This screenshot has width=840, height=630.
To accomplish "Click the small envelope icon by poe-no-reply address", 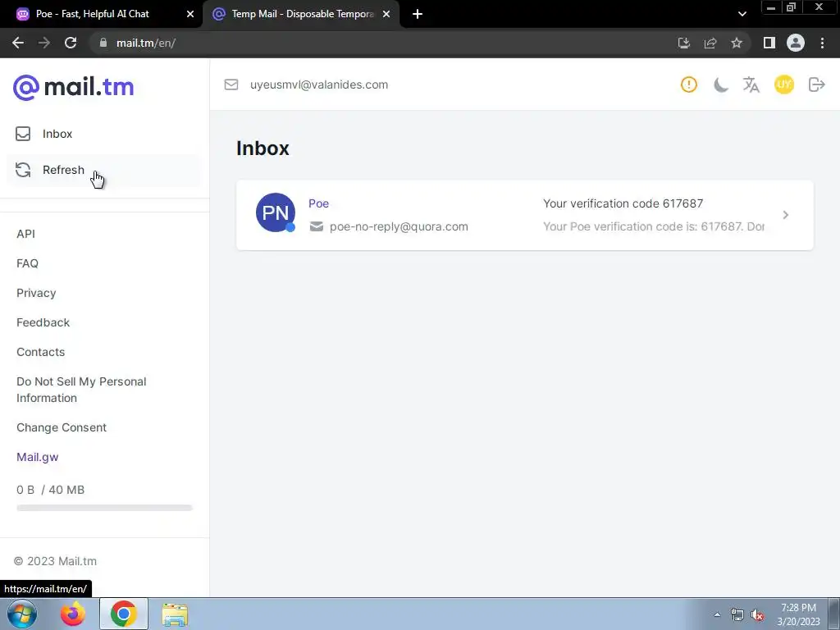I will point(317,226).
